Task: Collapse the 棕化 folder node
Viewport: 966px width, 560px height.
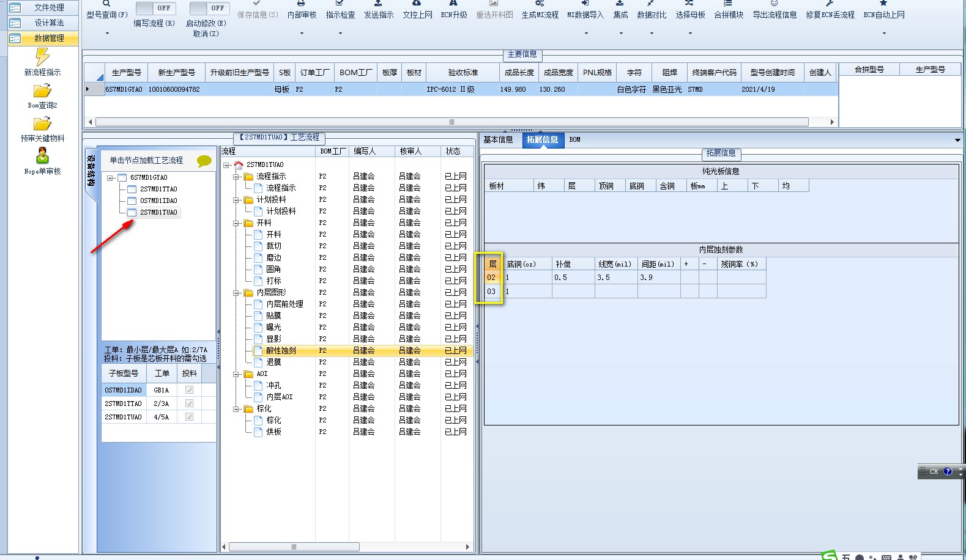Action: 236,409
